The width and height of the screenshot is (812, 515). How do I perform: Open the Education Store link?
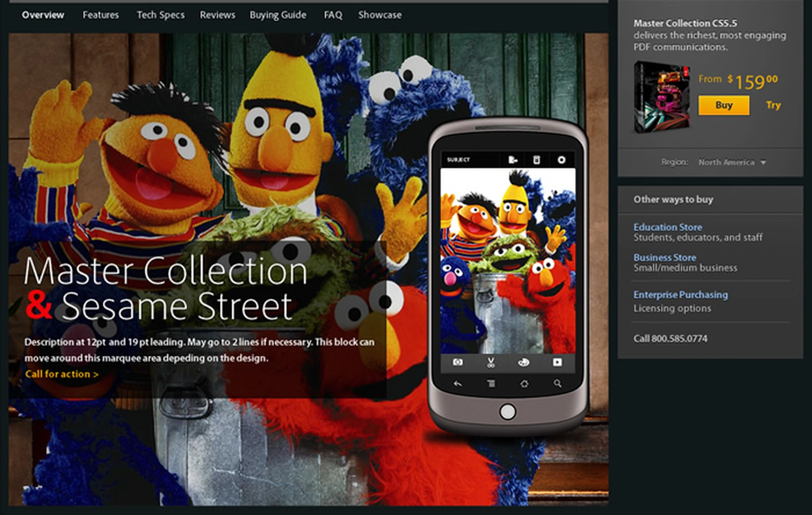668,227
